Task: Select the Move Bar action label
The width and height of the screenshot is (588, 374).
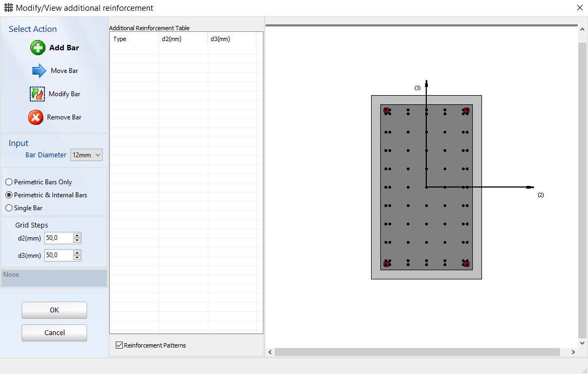Action: click(64, 71)
